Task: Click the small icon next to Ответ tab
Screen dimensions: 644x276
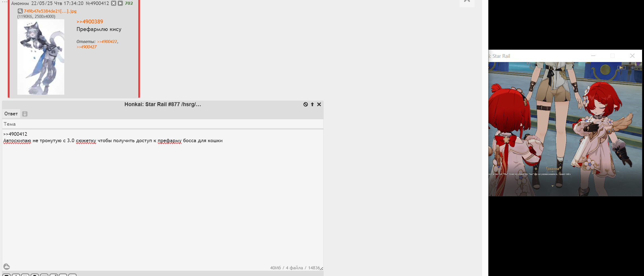Action: pyautogui.click(x=25, y=114)
